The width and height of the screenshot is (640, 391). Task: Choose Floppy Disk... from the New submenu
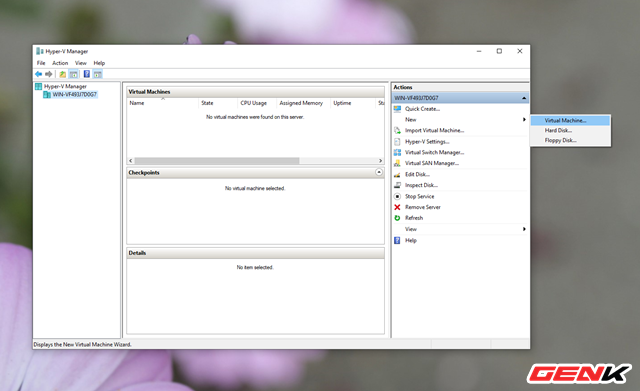(x=570, y=140)
